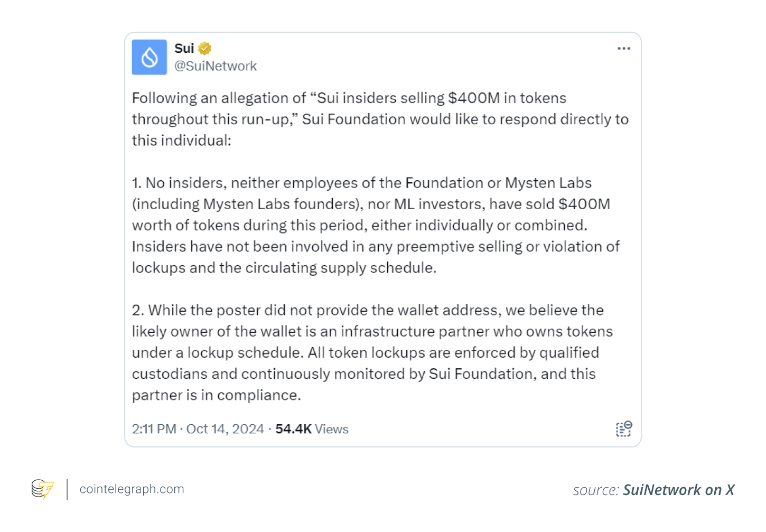Click the 'source:' label at bottom right
This screenshot has height=532, width=766.
[x=596, y=490]
